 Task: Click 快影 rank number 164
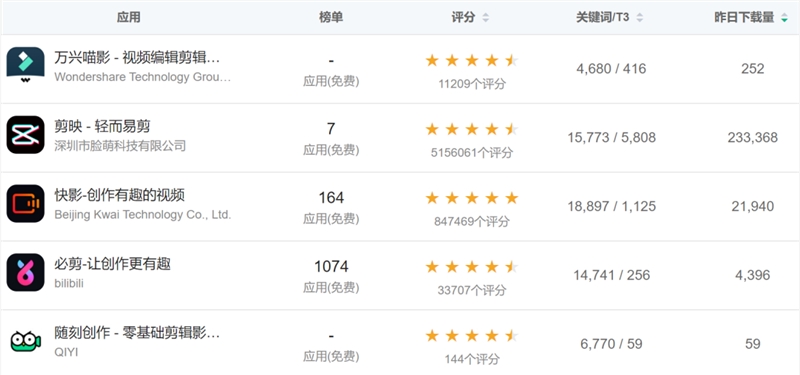(331, 197)
